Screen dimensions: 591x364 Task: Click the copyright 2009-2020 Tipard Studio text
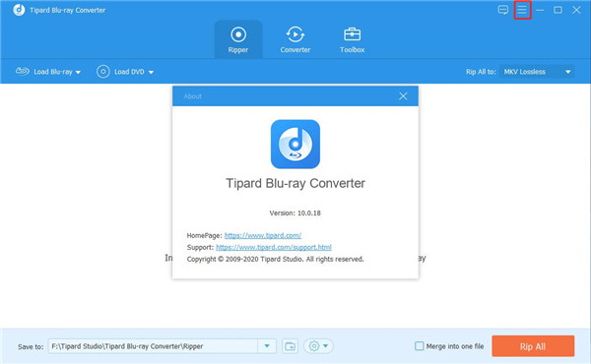point(275,259)
